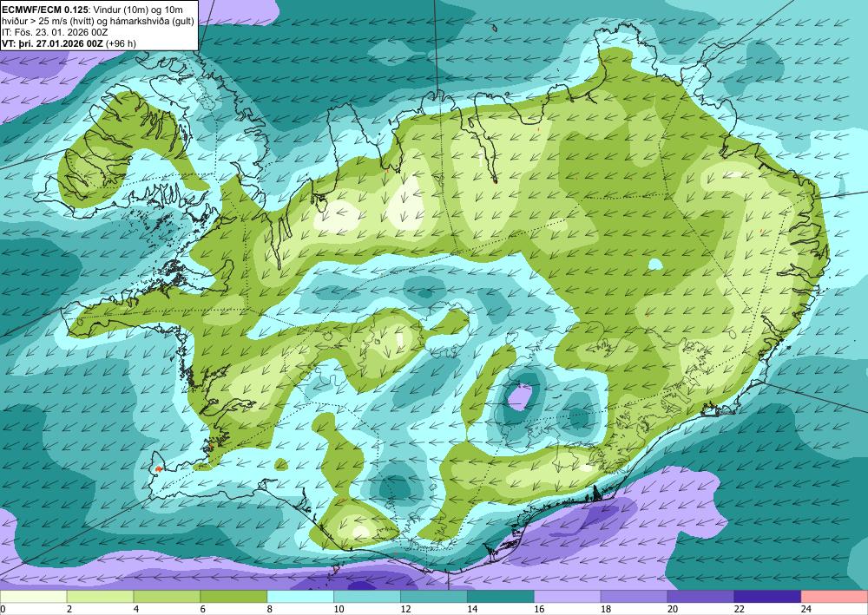Click the legend scale label "8"
The height and width of the screenshot is (615, 868).
pos(270,610)
